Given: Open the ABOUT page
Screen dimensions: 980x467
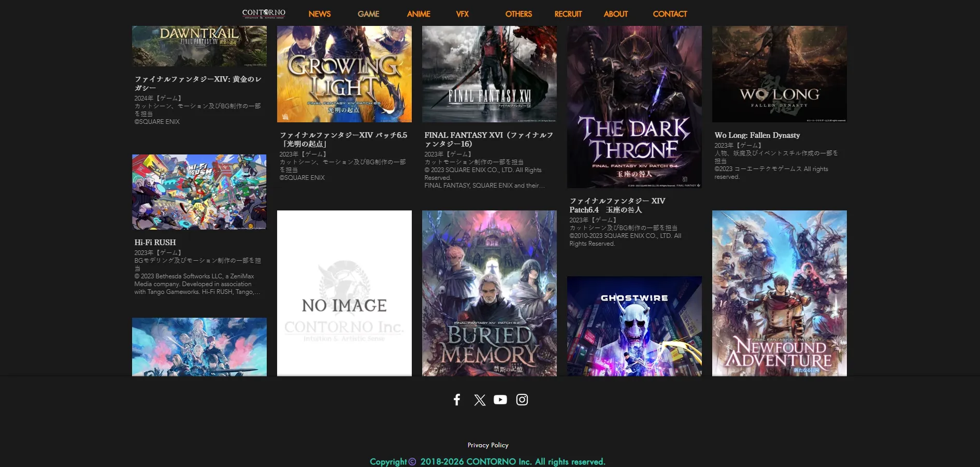Looking at the screenshot, I should click(x=615, y=14).
